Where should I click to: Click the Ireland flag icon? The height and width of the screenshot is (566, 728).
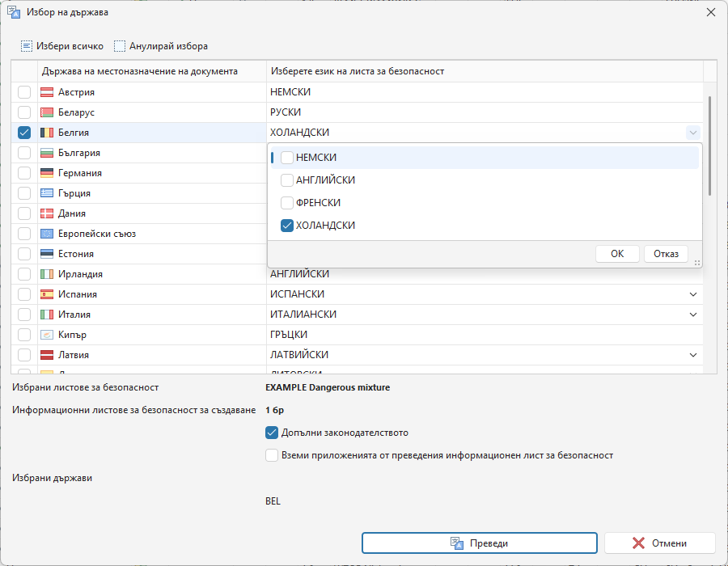(47, 274)
